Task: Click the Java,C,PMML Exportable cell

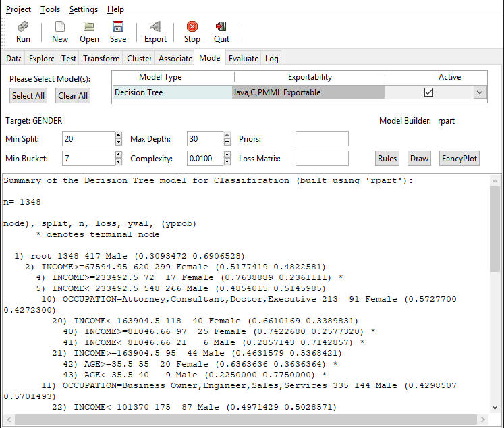Action: [308, 92]
